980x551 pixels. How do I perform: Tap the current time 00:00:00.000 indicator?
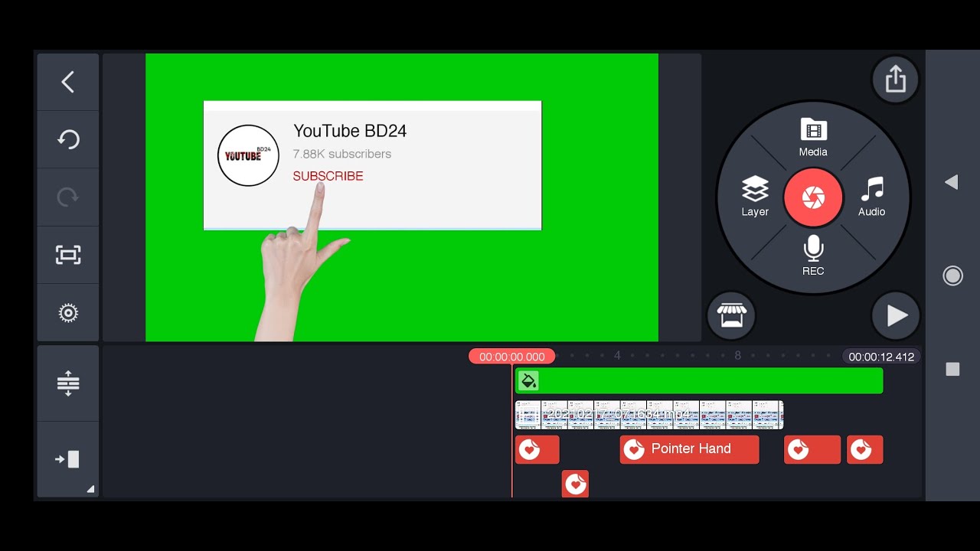[x=512, y=357]
